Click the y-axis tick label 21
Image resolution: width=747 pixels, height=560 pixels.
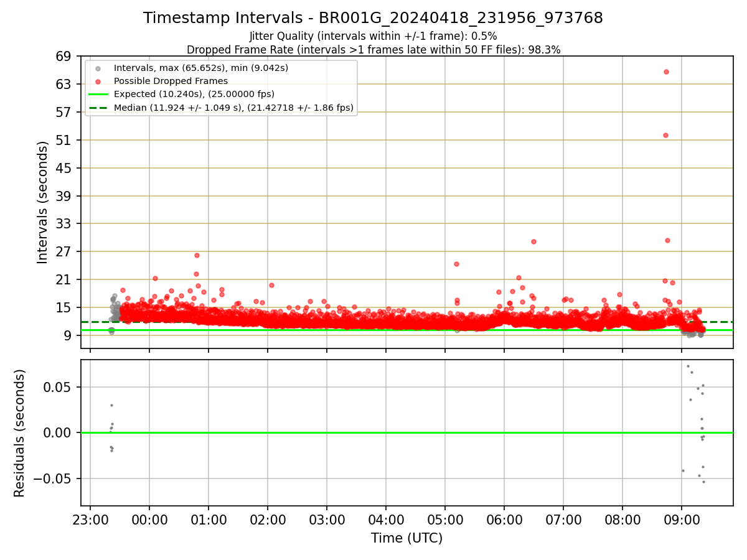pyautogui.click(x=64, y=280)
